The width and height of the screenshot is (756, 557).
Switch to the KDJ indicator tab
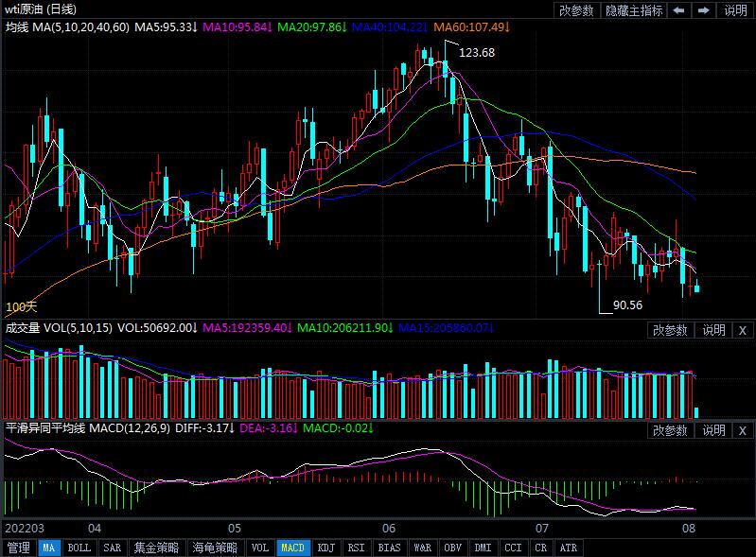[x=325, y=548]
